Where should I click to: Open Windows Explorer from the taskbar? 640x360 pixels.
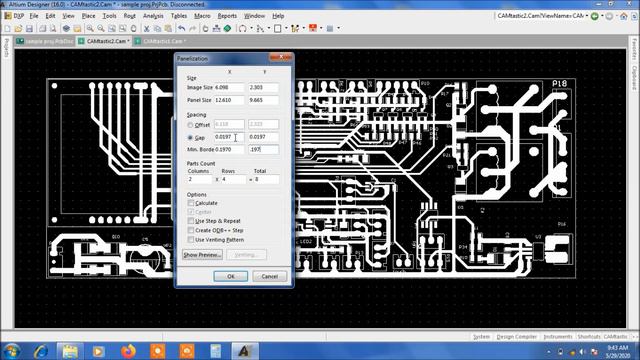coord(70,351)
